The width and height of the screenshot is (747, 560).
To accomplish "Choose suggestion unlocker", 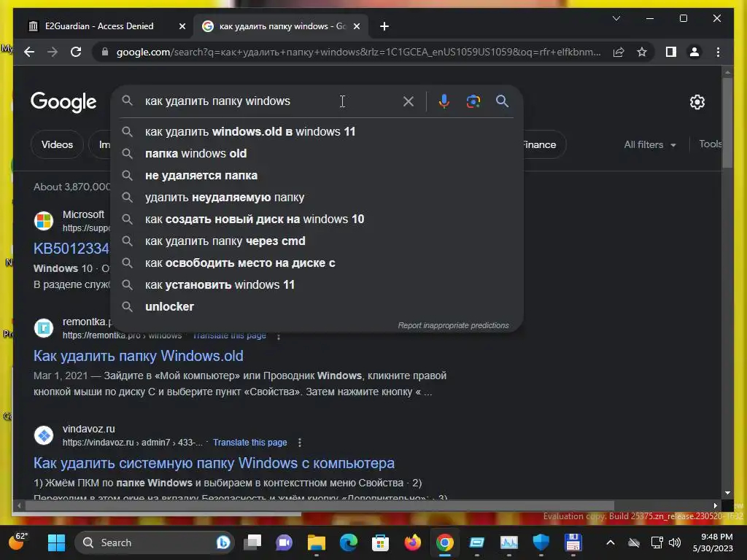I will [317, 307].
